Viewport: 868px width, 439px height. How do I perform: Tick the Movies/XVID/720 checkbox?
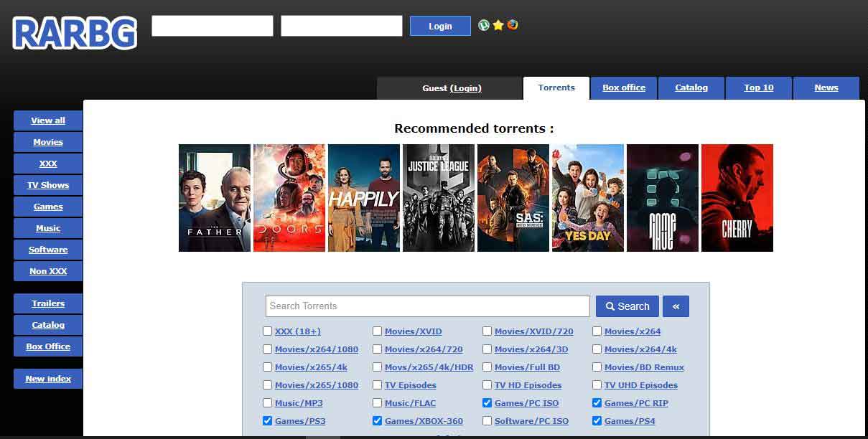pyautogui.click(x=487, y=331)
